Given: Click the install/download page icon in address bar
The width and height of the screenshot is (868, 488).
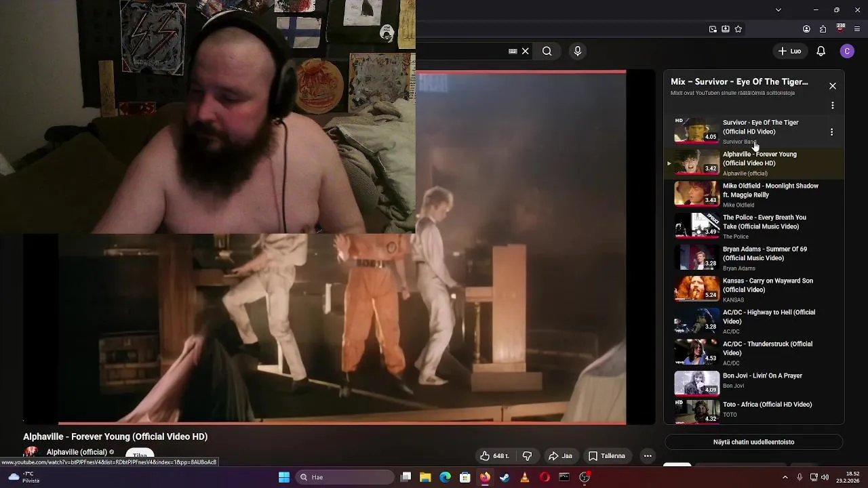Looking at the screenshot, I should click(726, 29).
